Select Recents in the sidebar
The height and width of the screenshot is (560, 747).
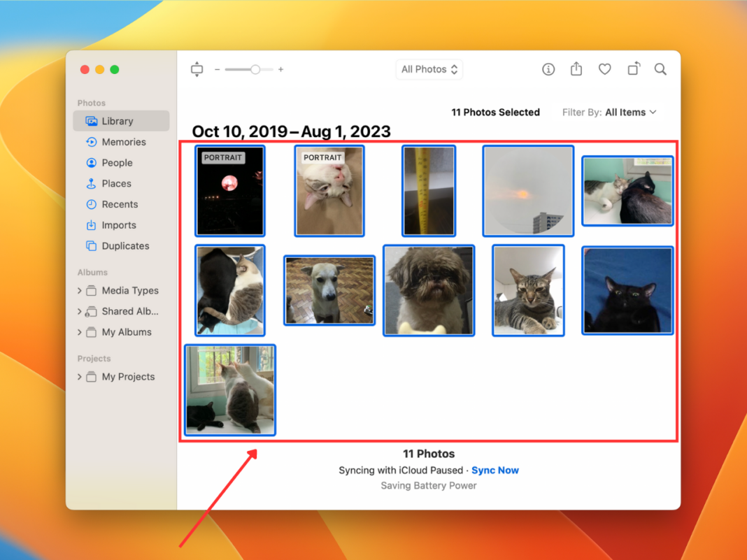coord(118,204)
